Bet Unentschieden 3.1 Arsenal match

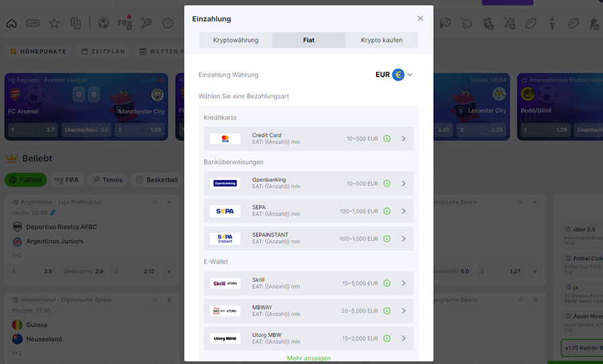(x=86, y=130)
